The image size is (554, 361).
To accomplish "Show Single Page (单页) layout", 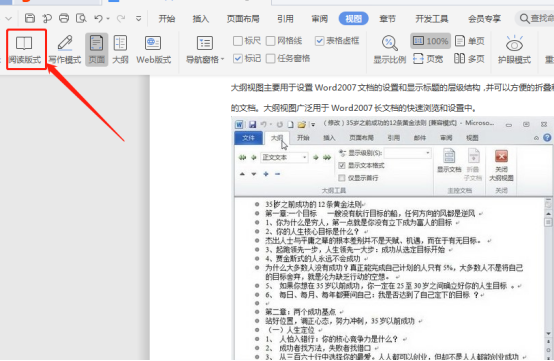I will tap(469, 41).
